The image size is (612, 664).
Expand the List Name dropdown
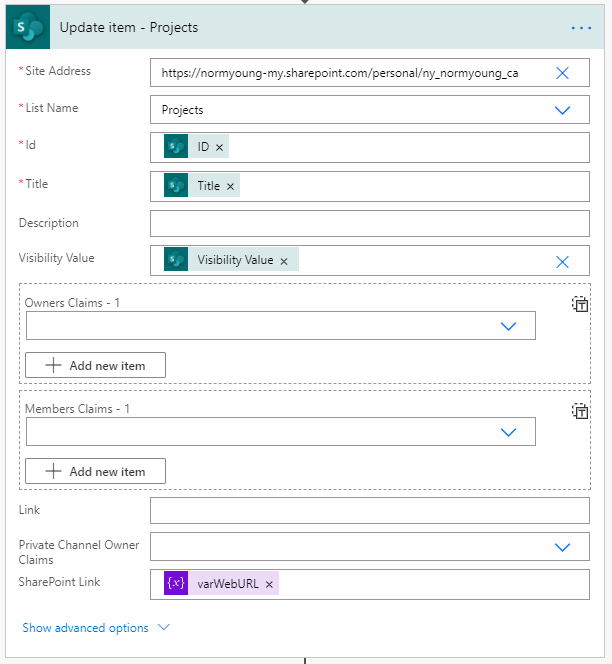pyautogui.click(x=562, y=110)
